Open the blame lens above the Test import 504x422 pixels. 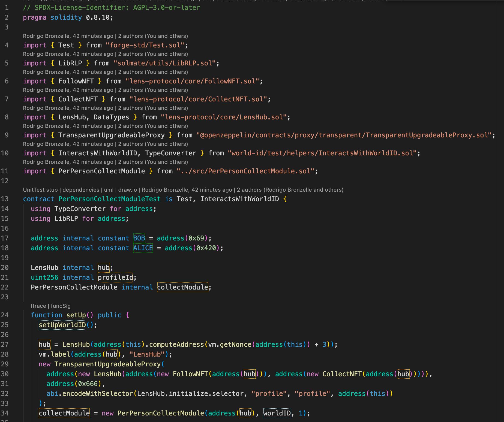(105, 36)
